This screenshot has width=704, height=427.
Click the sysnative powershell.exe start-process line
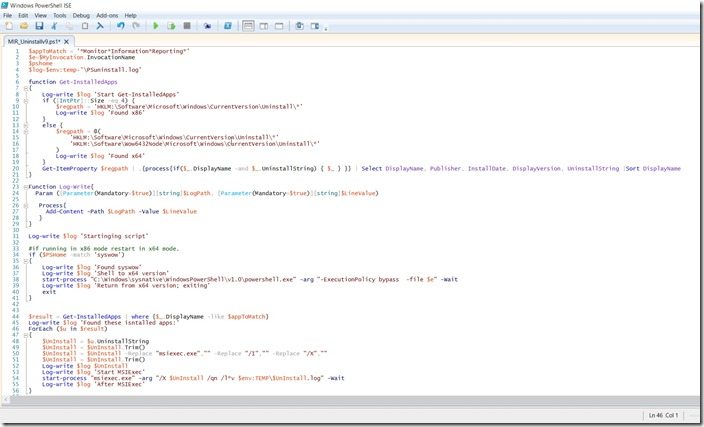pos(250,280)
